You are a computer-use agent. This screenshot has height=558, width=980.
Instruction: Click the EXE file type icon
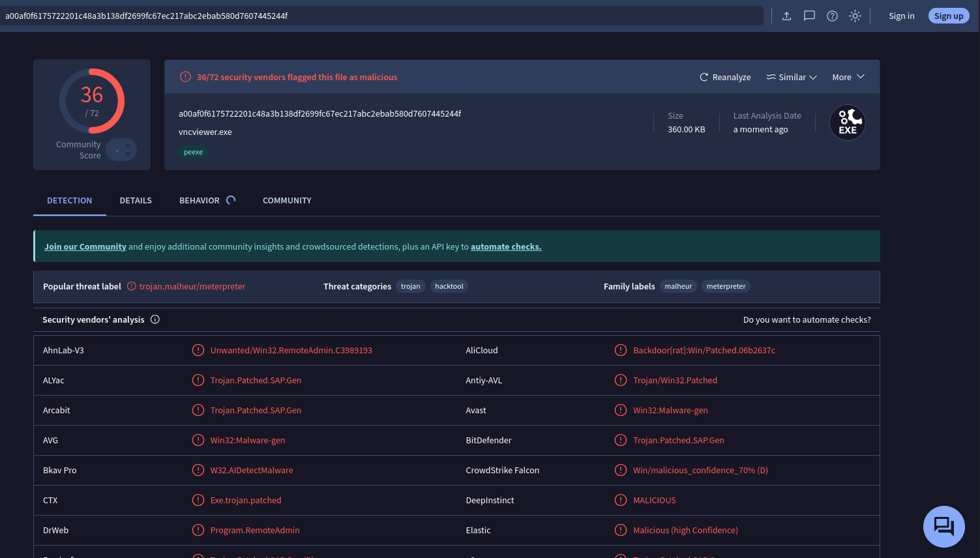847,123
